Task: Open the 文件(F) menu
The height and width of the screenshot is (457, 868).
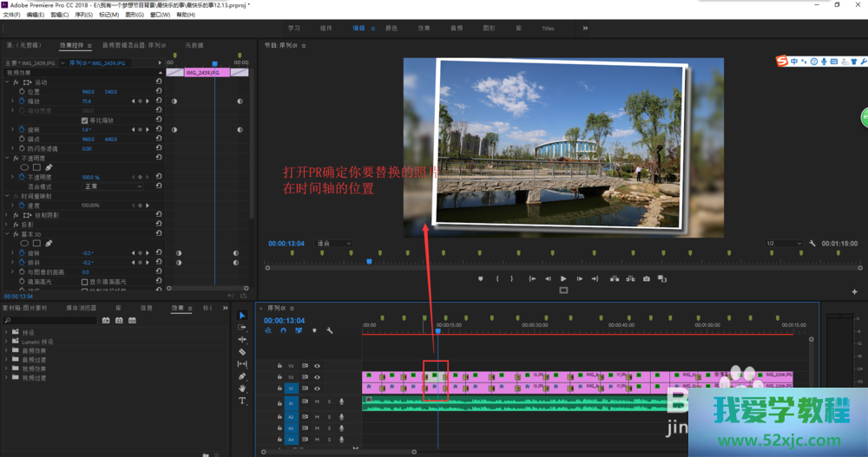Action: point(11,15)
